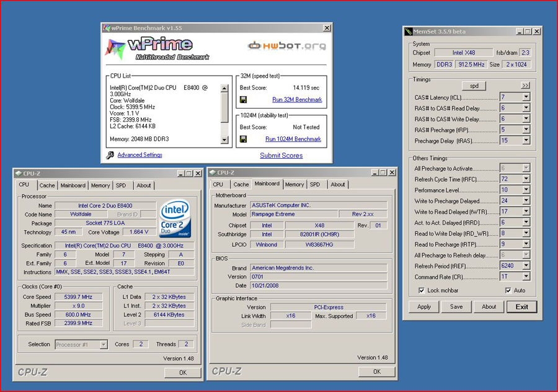Switch to Memory tab in left CPU-Z window
The width and height of the screenshot is (558, 392).
(x=100, y=185)
